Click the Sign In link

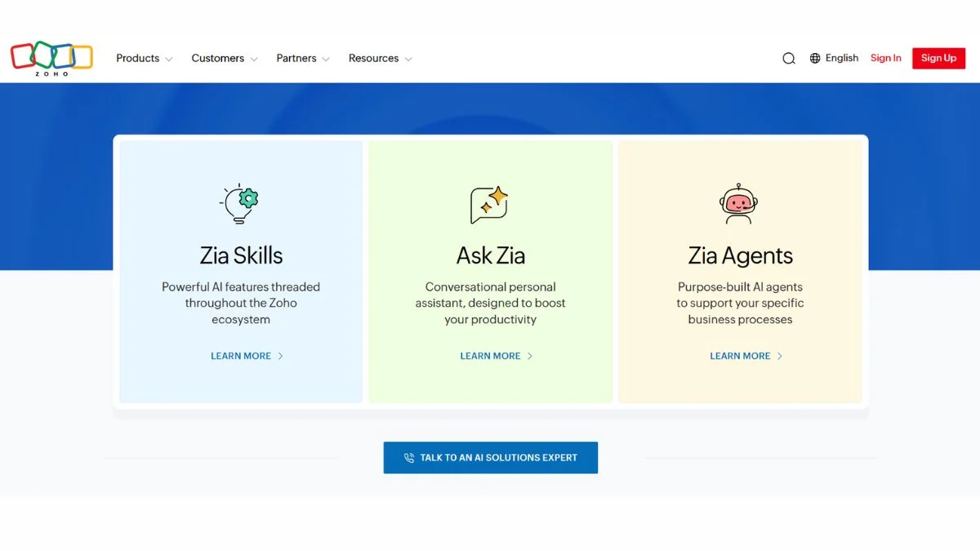(x=886, y=58)
